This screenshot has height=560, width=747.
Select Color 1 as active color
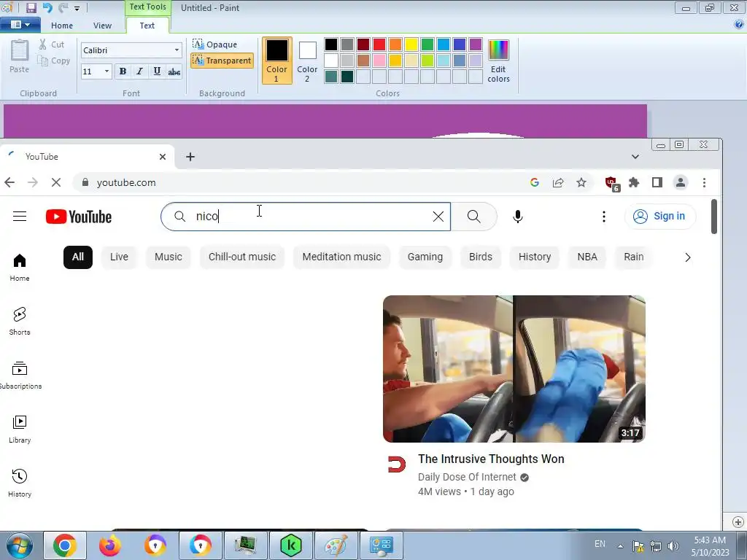click(x=276, y=61)
